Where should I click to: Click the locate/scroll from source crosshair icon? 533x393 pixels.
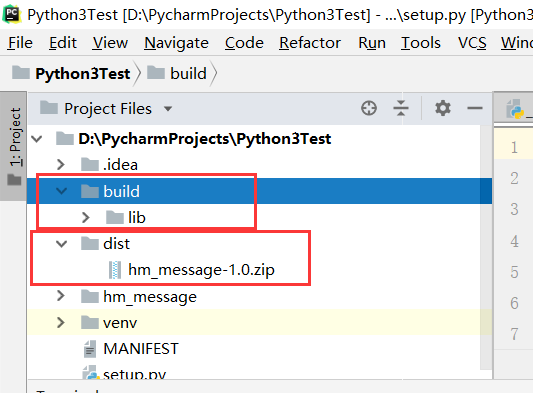369,108
